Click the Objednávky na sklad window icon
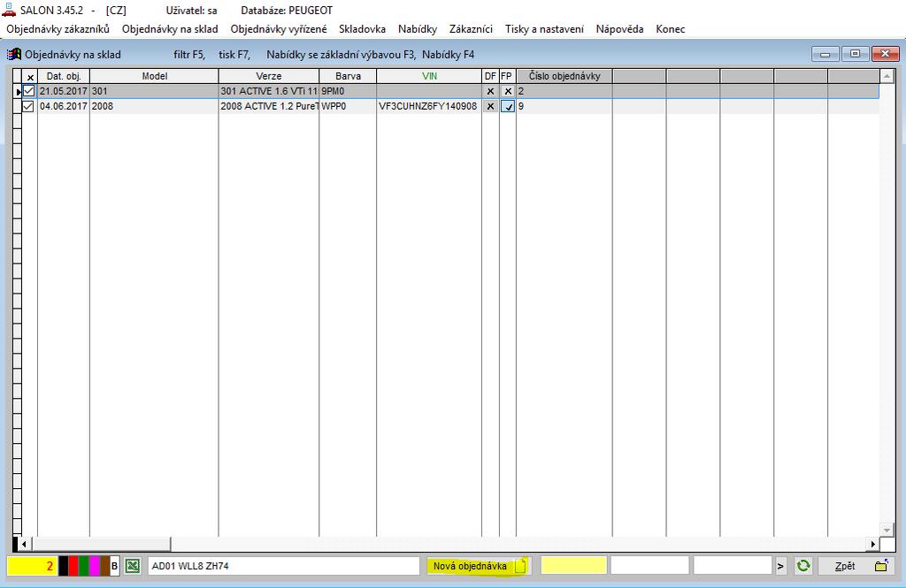The image size is (906, 588). pos(14,54)
